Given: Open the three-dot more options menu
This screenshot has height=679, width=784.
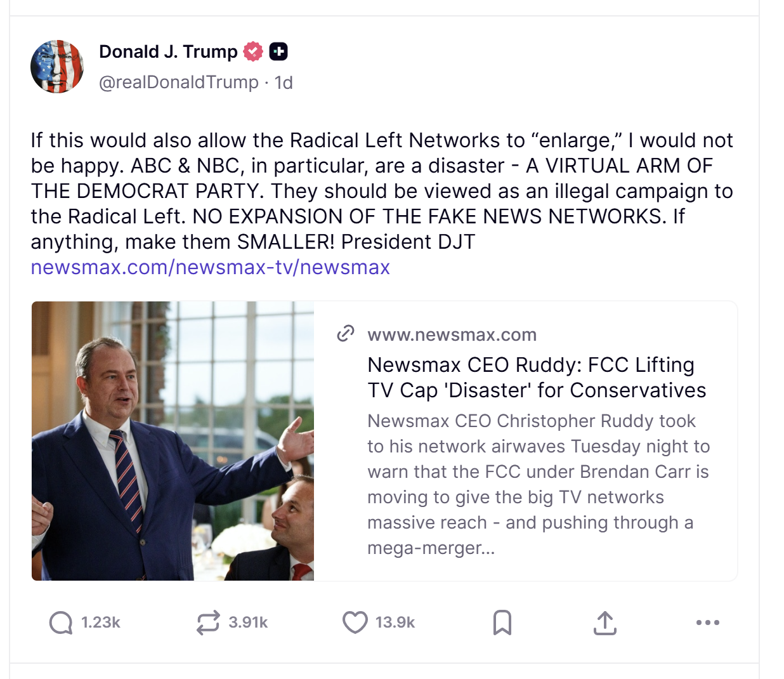Looking at the screenshot, I should click(707, 623).
